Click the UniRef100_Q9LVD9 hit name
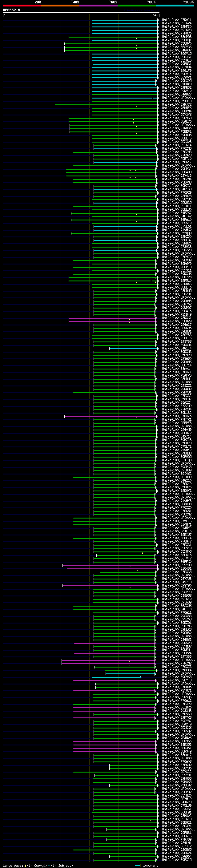The height and width of the screenshot is (868, 197). pos(177,260)
